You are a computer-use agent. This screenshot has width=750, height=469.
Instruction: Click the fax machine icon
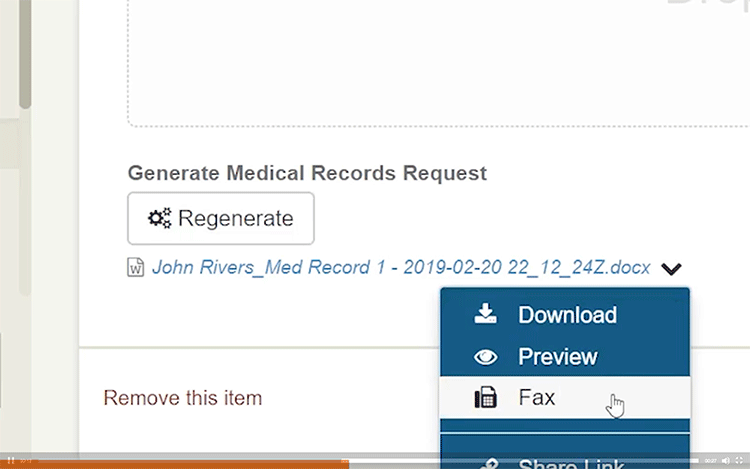485,397
